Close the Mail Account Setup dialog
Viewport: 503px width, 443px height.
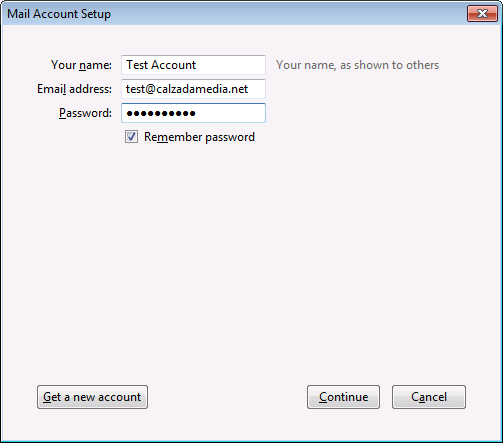pos(482,14)
